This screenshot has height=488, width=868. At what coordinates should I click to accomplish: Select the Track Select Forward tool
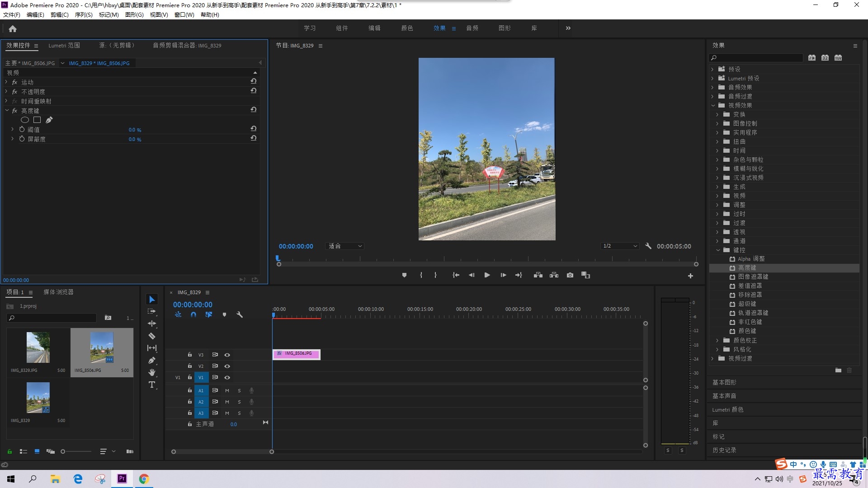pos(152,311)
